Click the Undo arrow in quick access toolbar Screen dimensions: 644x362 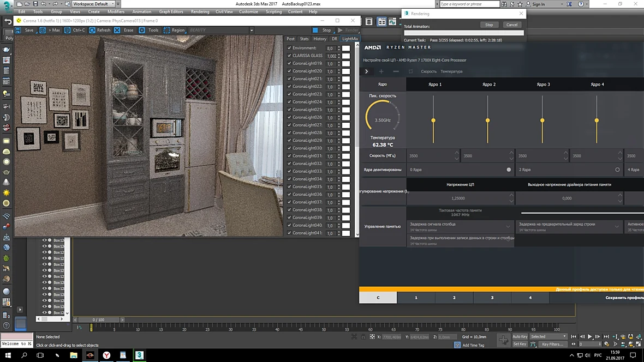click(x=44, y=4)
